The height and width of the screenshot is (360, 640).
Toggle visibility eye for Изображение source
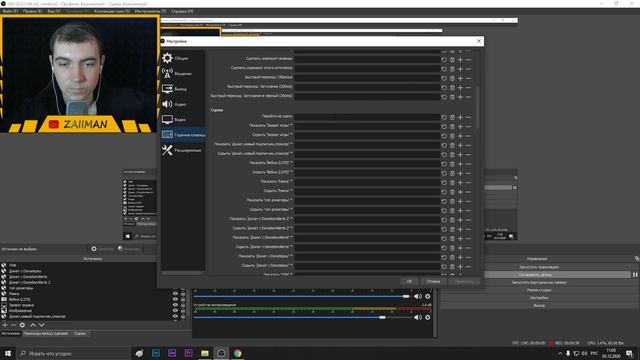pos(176,311)
